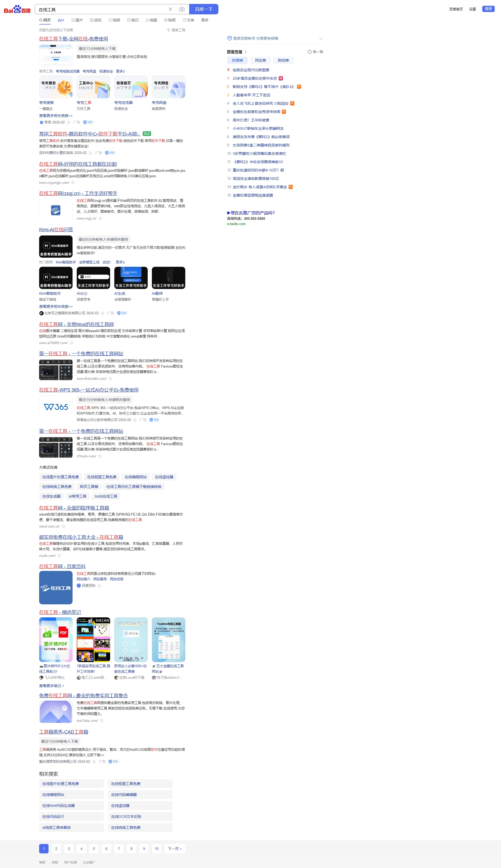Viewport: 501px width, 868px height.
Task: Expand the 登录百度帐号 banner chevron
Action: coord(321,39)
